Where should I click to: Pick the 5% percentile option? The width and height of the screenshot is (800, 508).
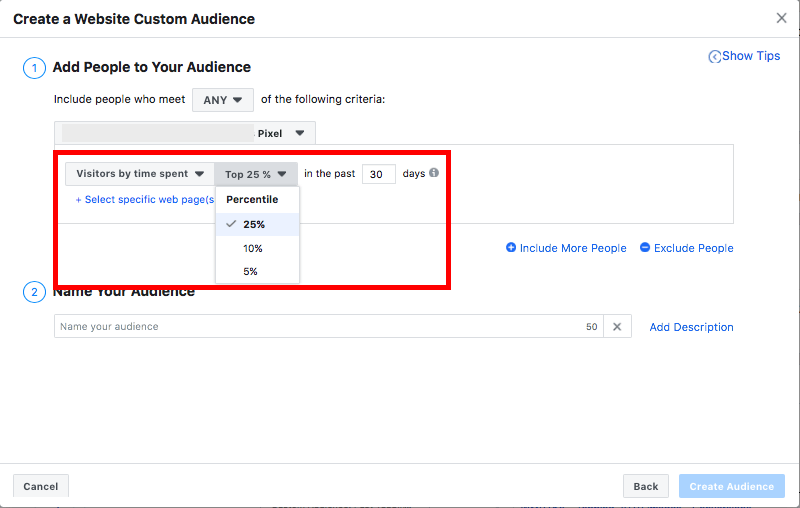[x=250, y=271]
